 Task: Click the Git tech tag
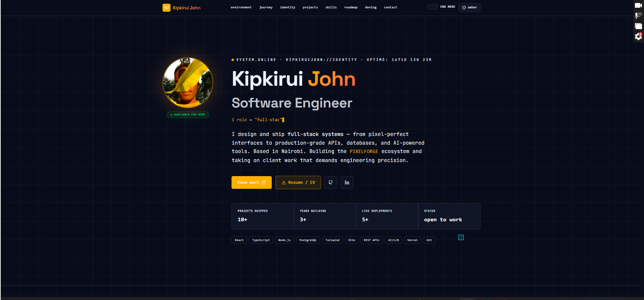coord(429,240)
